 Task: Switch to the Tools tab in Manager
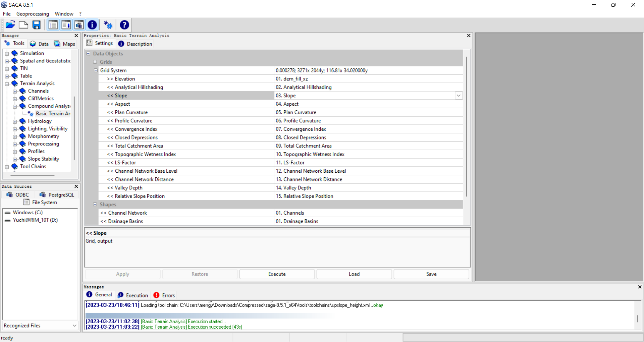14,43
